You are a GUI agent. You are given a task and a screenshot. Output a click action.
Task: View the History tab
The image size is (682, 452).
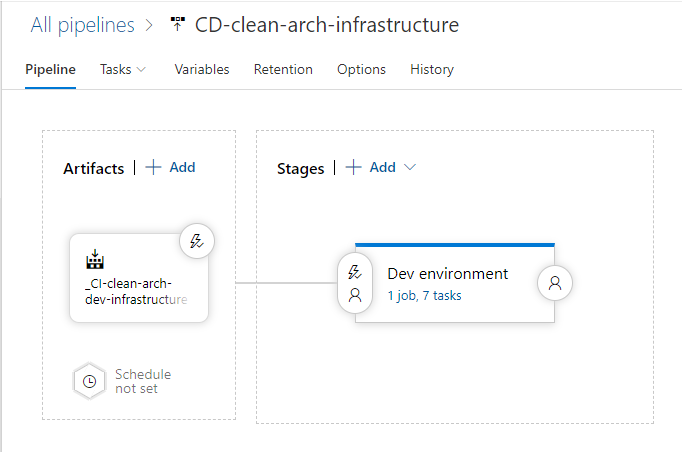[x=432, y=70]
